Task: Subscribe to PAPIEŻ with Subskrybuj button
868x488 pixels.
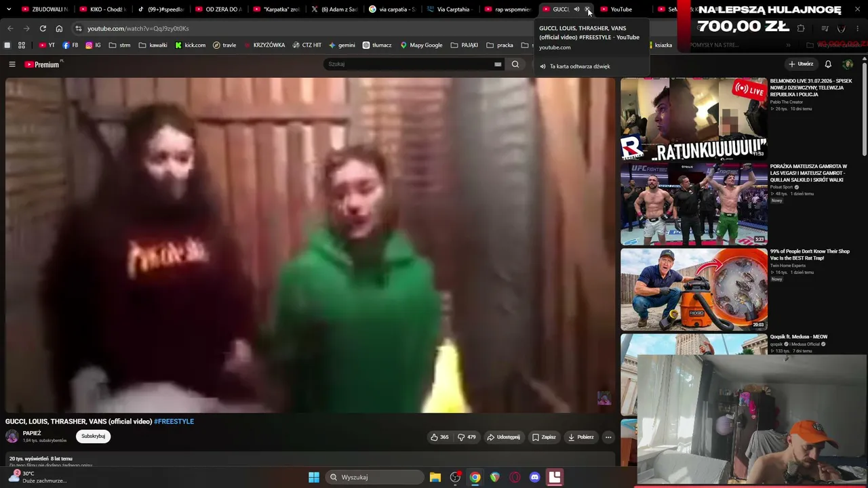Action: pyautogui.click(x=93, y=436)
